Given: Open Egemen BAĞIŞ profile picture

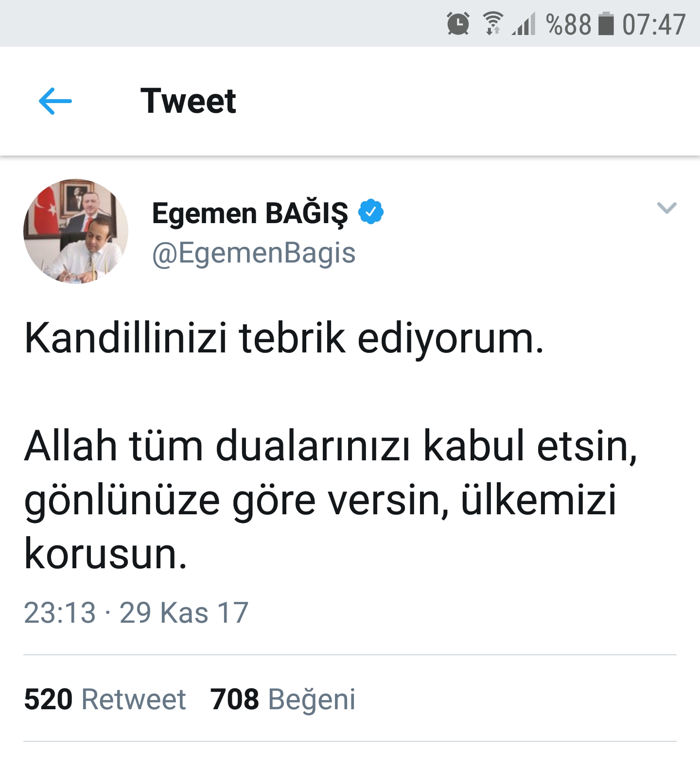Looking at the screenshot, I should 76,231.
